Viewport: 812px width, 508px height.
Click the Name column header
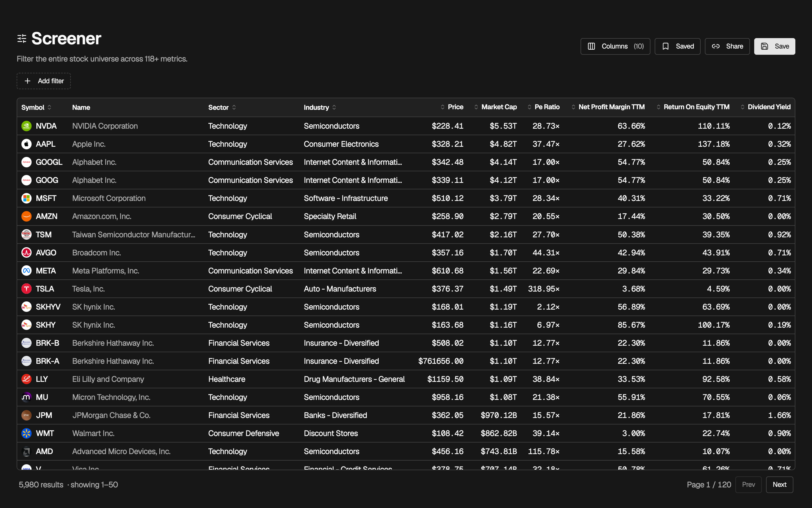(81, 108)
